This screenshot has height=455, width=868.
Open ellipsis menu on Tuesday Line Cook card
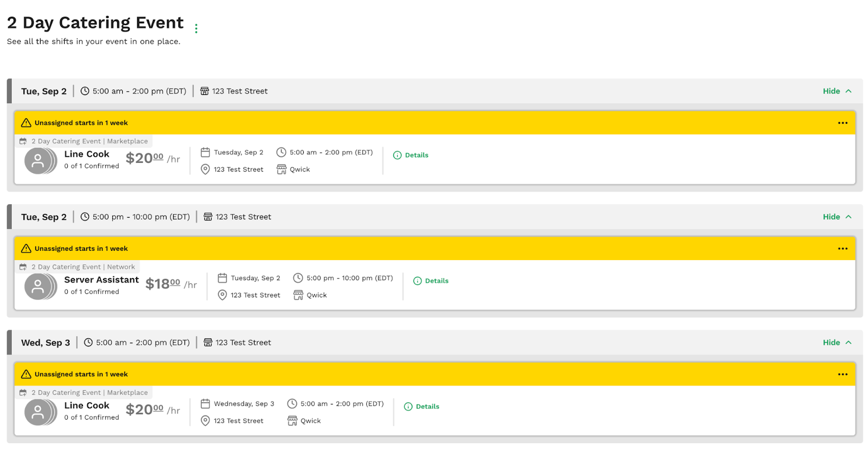tap(843, 123)
